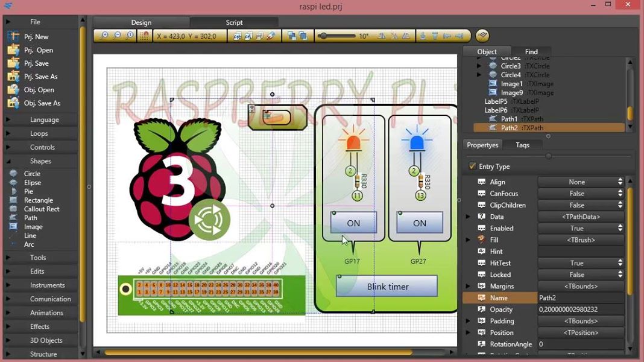Click the zoom out magnifier icon

click(x=118, y=36)
